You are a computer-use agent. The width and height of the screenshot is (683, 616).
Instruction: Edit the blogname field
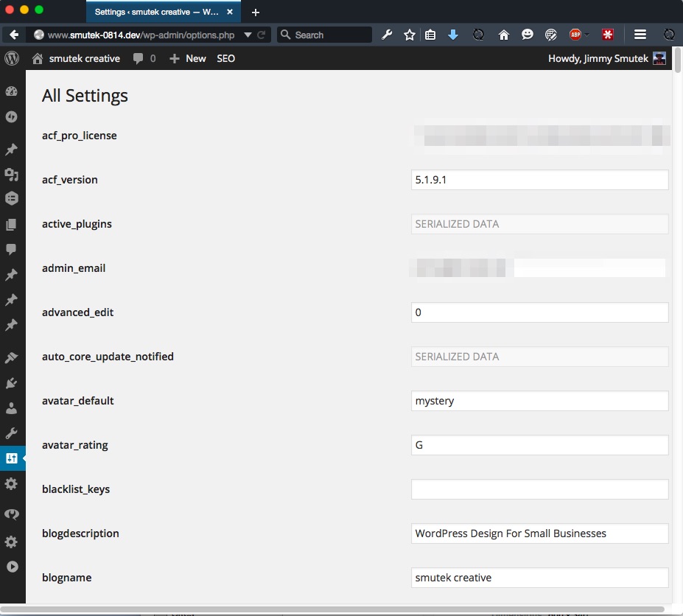click(539, 578)
